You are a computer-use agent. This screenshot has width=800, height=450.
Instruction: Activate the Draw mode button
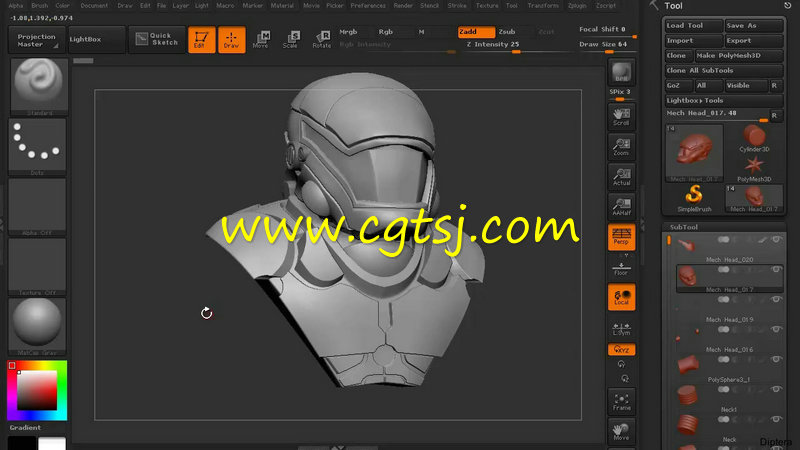coord(232,39)
